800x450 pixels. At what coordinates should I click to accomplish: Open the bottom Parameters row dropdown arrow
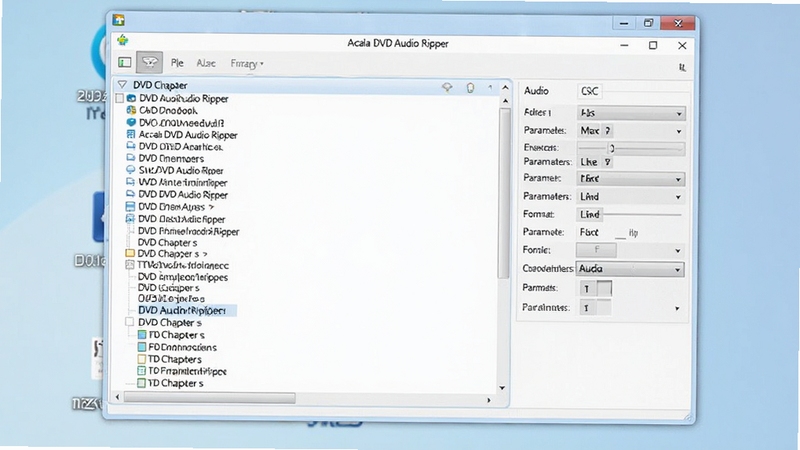pos(677,308)
